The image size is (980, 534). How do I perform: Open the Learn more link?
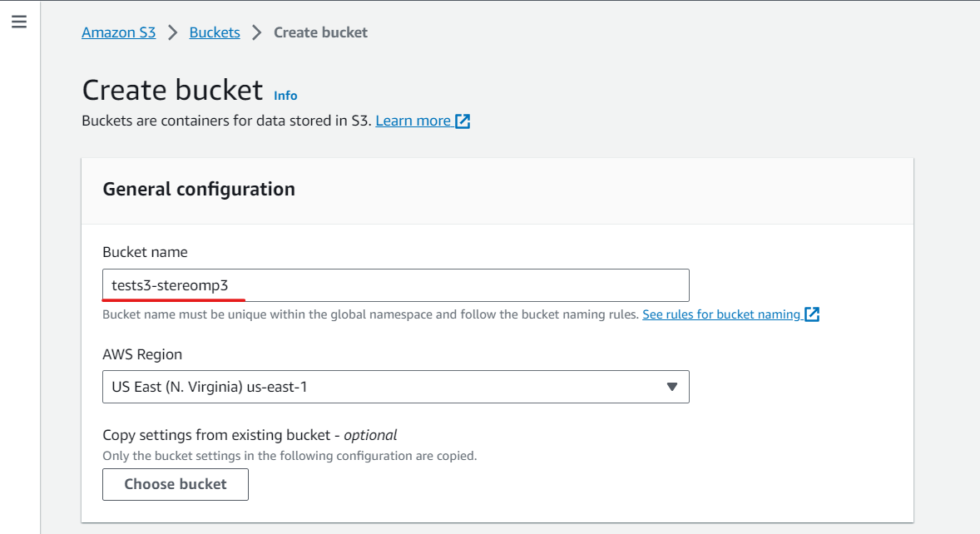click(x=413, y=121)
